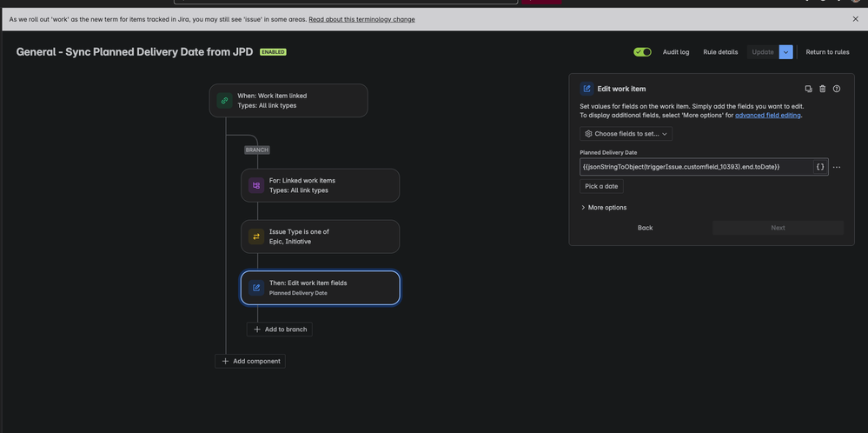Duplicate the Edit work item component
This screenshot has height=433, width=868.
pyautogui.click(x=808, y=89)
